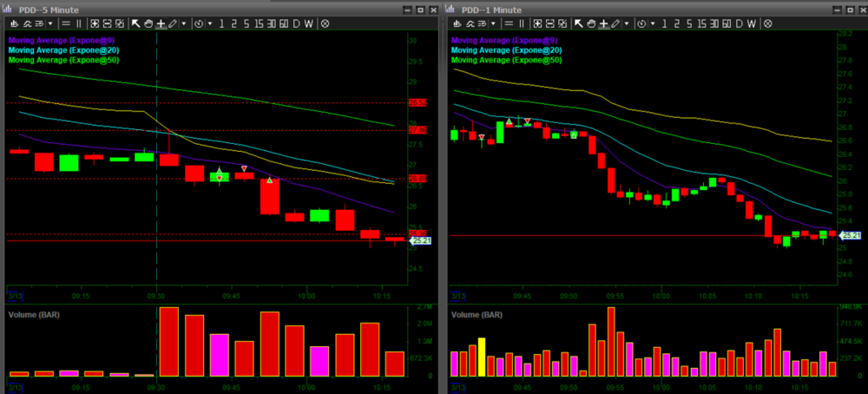The height and width of the screenshot is (394, 868).
Task: Click the first chart-type icon in 5 Minute toolbar
Action: point(16,23)
